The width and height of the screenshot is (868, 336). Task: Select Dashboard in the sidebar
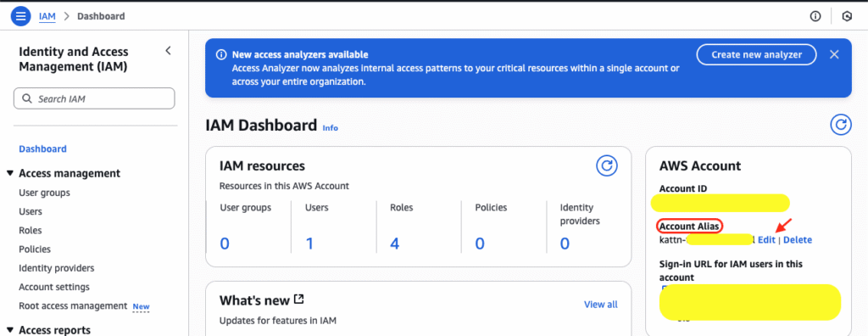tap(42, 148)
